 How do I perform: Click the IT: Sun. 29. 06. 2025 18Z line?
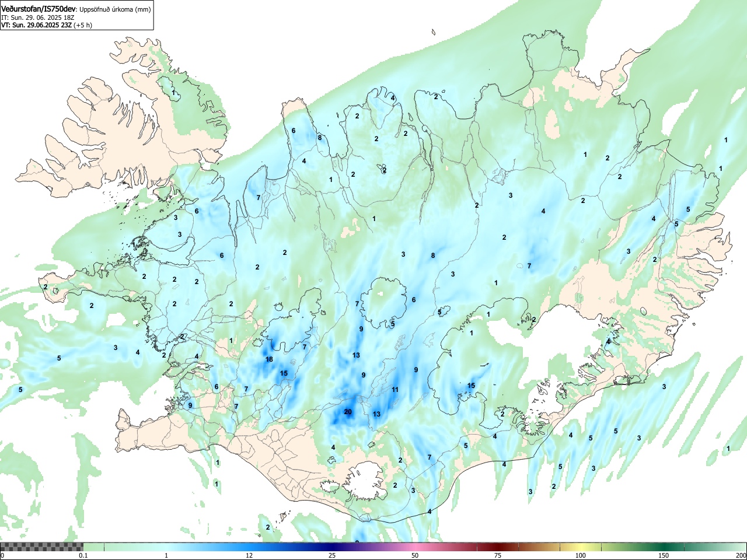pos(38,17)
